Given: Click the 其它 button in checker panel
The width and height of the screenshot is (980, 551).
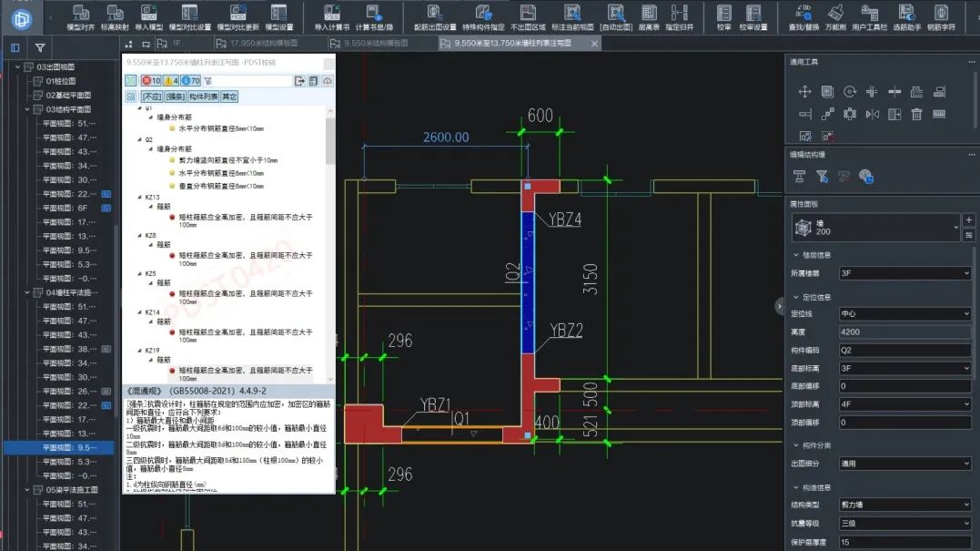Looking at the screenshot, I should (229, 97).
